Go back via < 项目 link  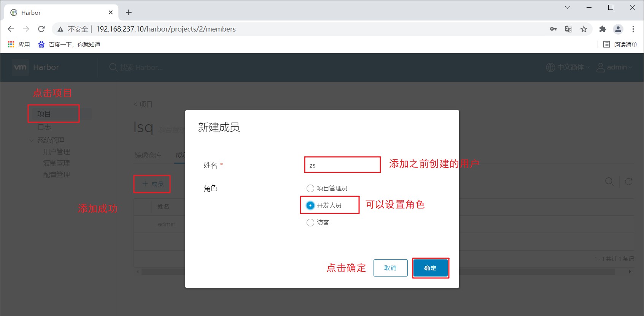pyautogui.click(x=143, y=104)
